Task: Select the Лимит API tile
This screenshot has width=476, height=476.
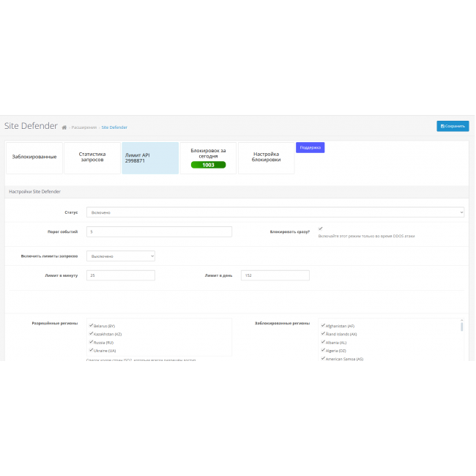Action: tap(150, 157)
